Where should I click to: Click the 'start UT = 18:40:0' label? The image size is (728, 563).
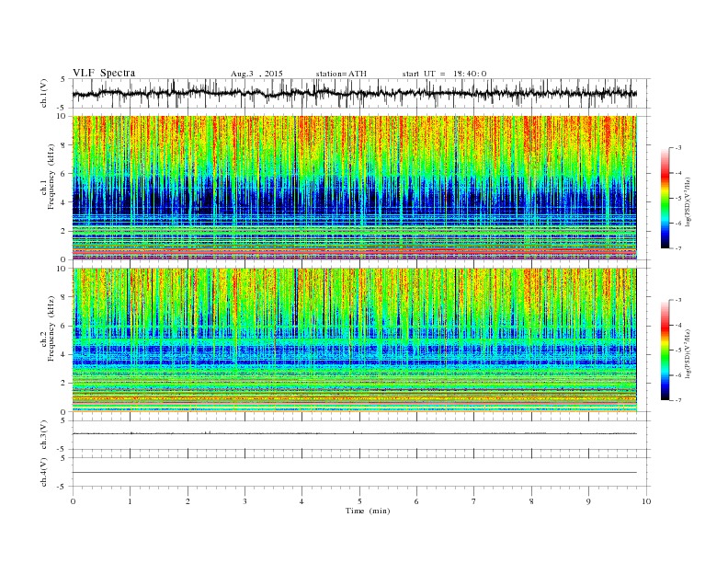(x=444, y=74)
